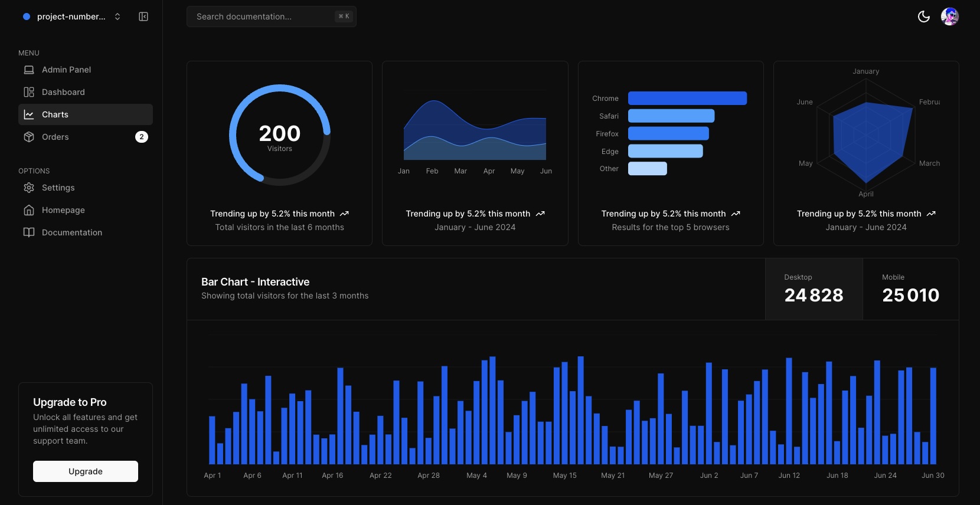Click the Settings gear icon
The width and height of the screenshot is (980, 505).
click(x=29, y=188)
